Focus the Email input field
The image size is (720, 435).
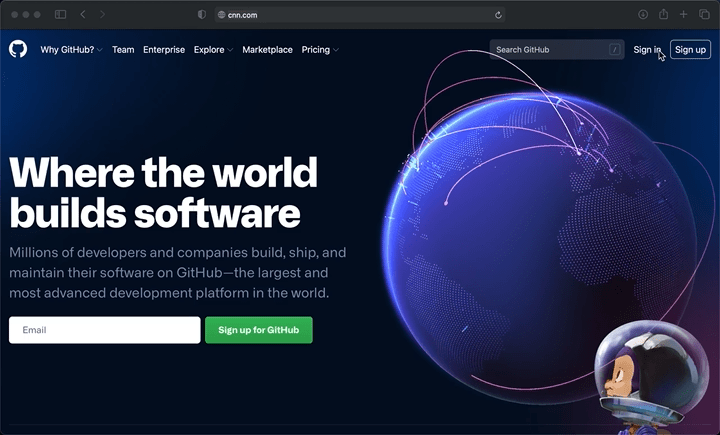click(x=104, y=330)
